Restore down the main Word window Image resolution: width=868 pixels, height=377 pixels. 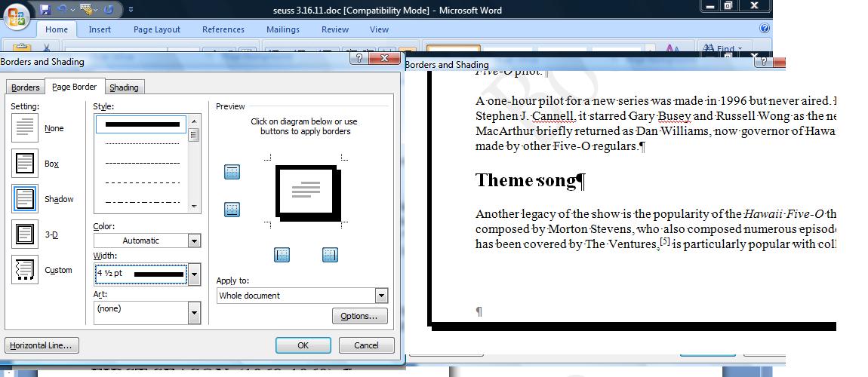pyautogui.click(x=728, y=5)
